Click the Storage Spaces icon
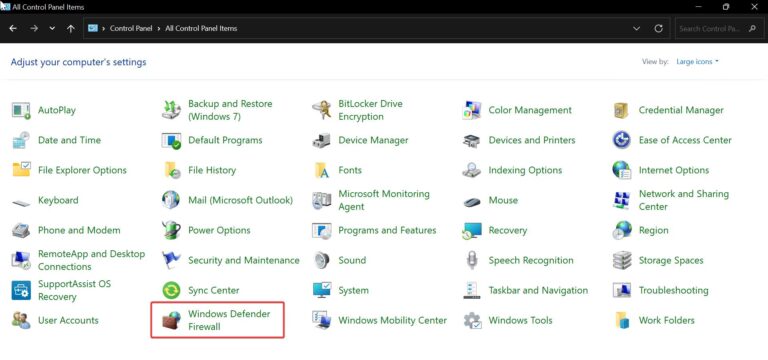The image size is (768, 360). tap(622, 260)
